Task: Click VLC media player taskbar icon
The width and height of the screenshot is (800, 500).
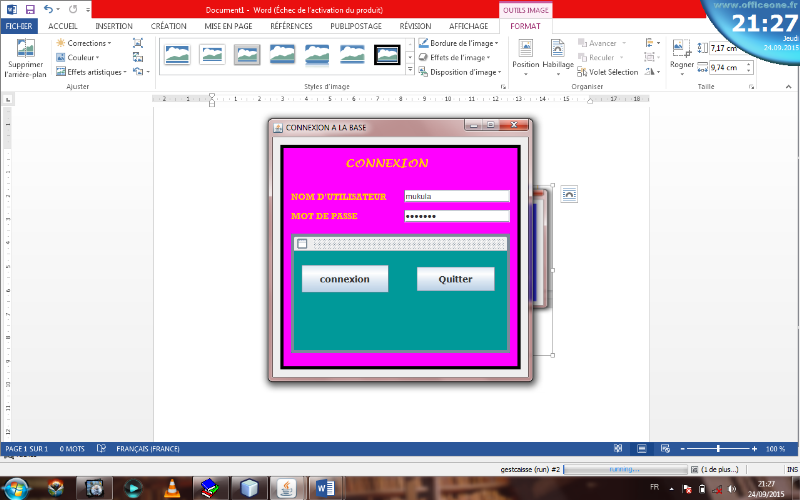Action: [172, 489]
